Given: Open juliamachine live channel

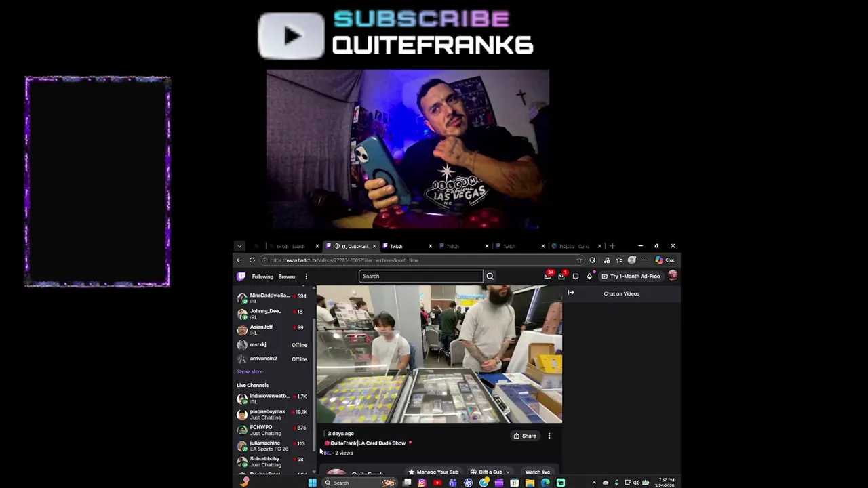Looking at the screenshot, I should click(x=271, y=445).
